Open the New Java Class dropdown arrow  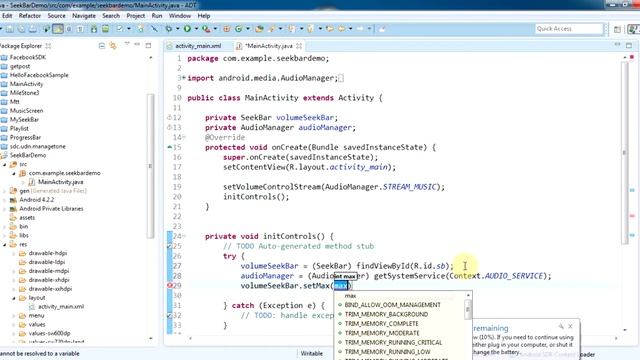(247, 29)
